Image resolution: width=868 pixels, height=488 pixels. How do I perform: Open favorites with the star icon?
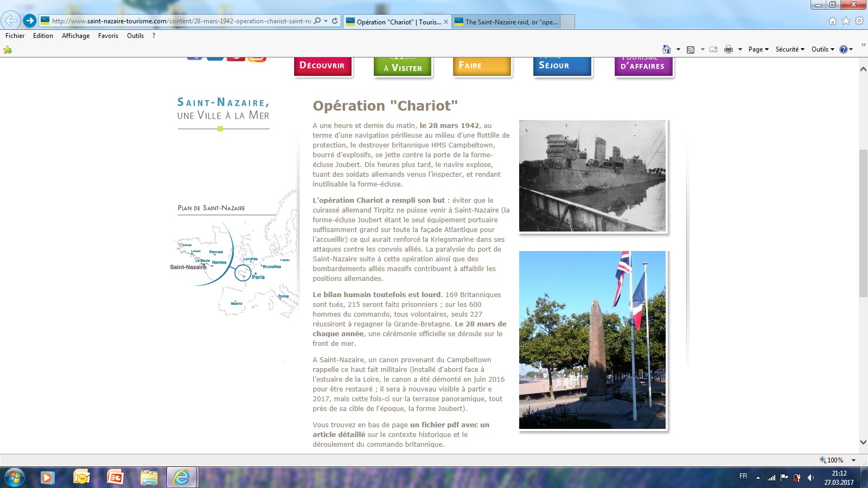coord(846,21)
